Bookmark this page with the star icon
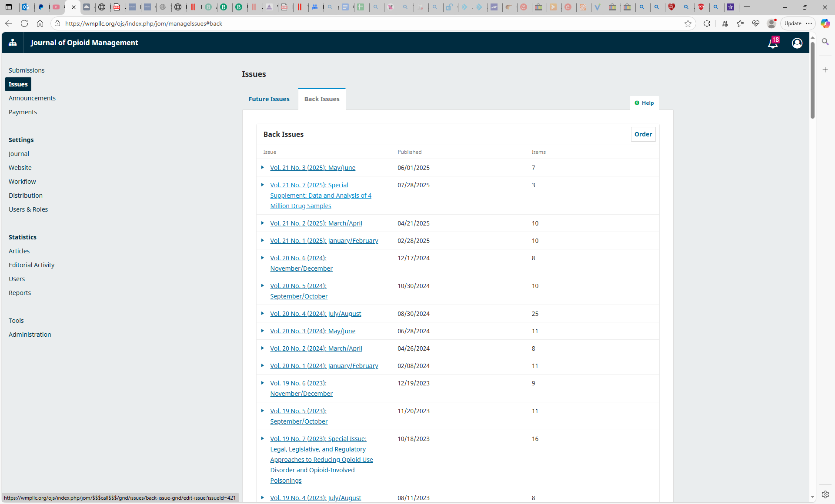 (688, 23)
